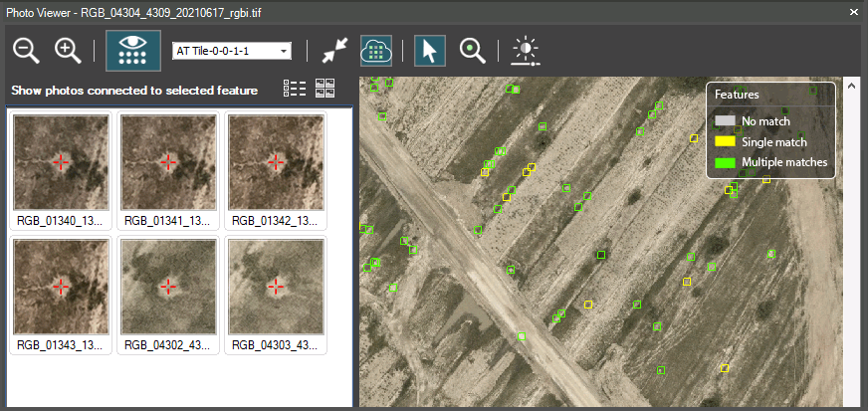Switch photo list to details view
868x411 pixels.
click(x=295, y=89)
